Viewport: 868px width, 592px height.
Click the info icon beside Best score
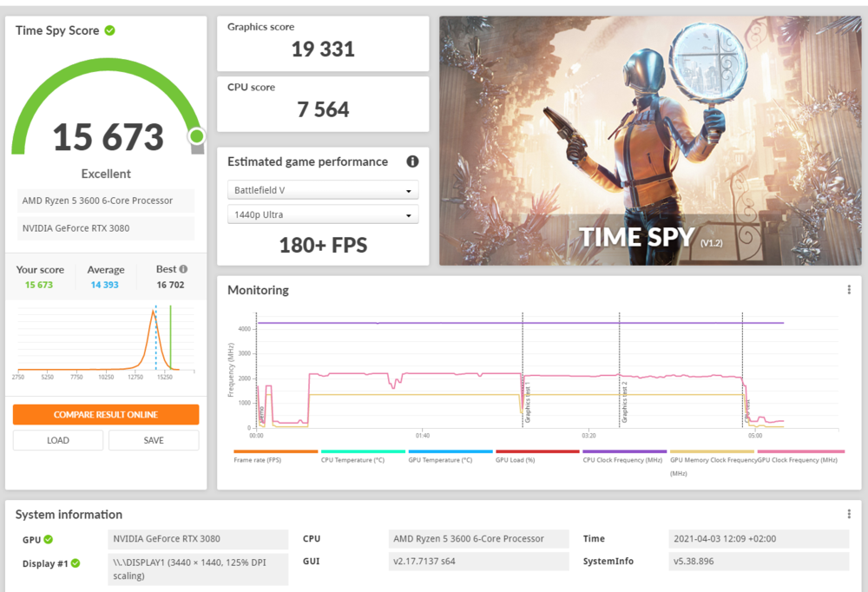(183, 269)
